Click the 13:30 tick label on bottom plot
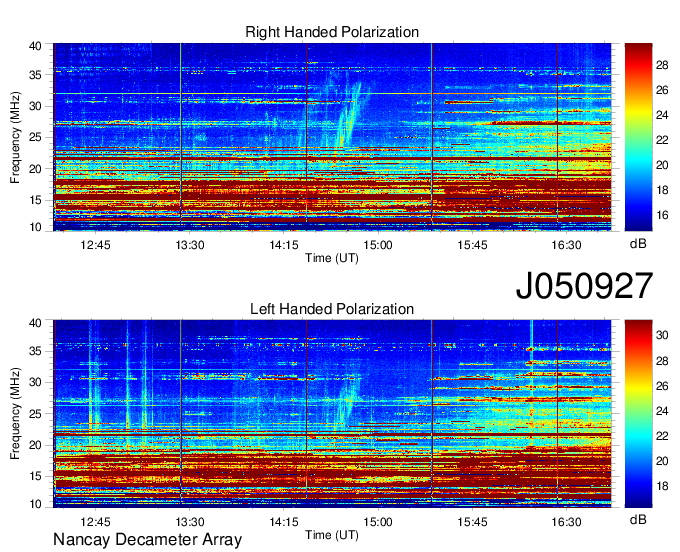Image resolution: width=680 pixels, height=552 pixels. tap(190, 522)
